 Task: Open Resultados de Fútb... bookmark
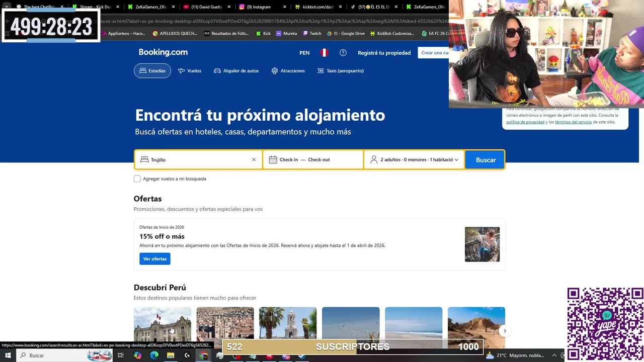(226, 34)
